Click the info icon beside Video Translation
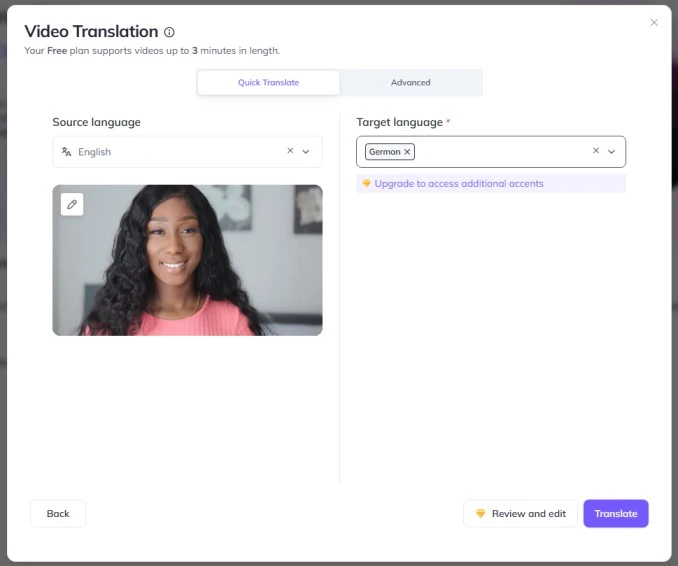The width and height of the screenshot is (678, 566). click(x=169, y=32)
